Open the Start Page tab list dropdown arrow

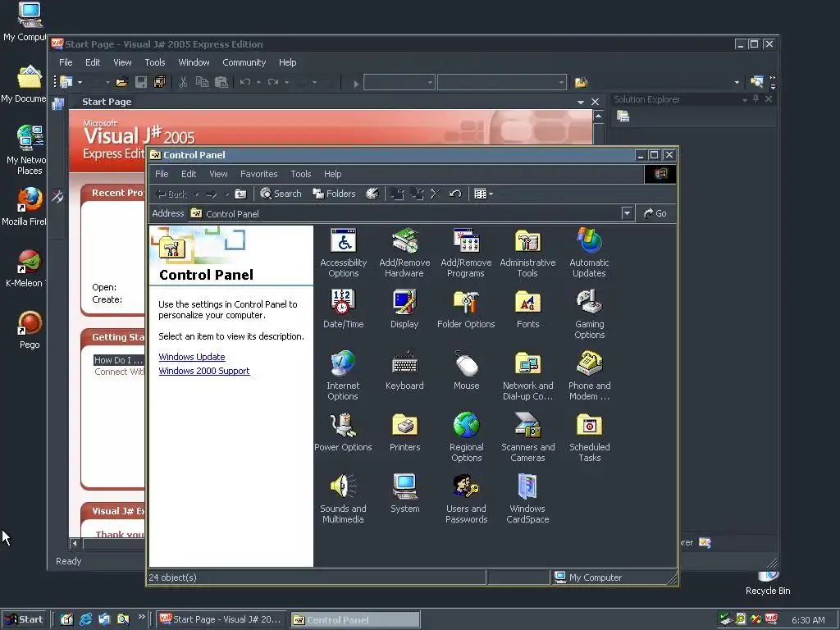(x=581, y=102)
